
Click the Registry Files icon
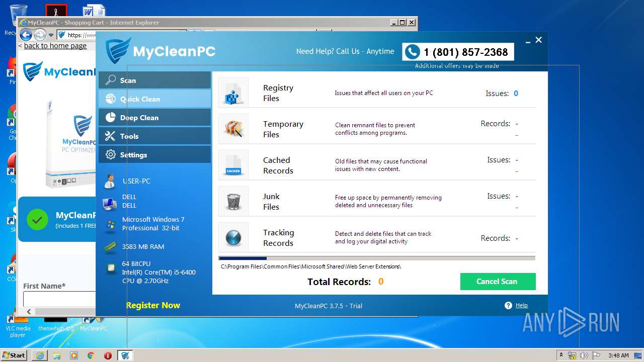233,93
